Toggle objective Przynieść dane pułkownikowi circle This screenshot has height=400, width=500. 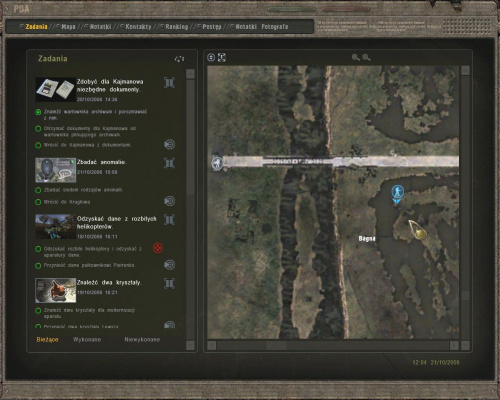coord(38,266)
